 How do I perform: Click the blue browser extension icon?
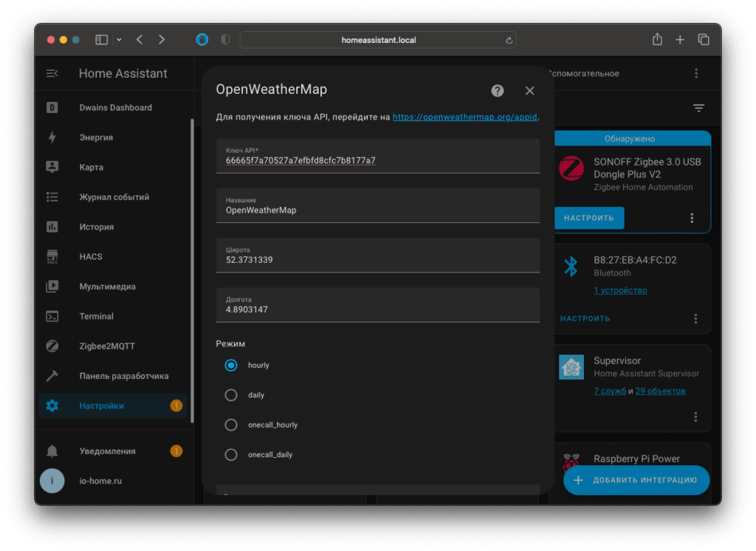click(202, 40)
